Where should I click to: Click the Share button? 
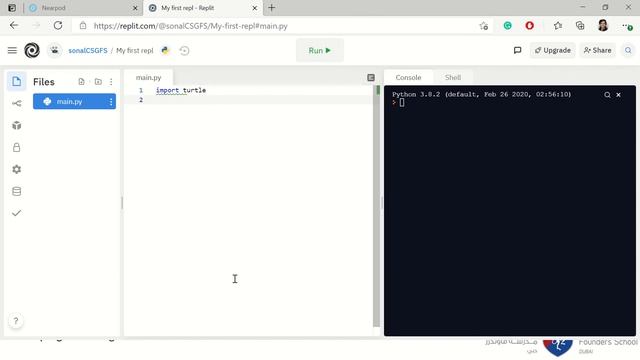pos(598,50)
